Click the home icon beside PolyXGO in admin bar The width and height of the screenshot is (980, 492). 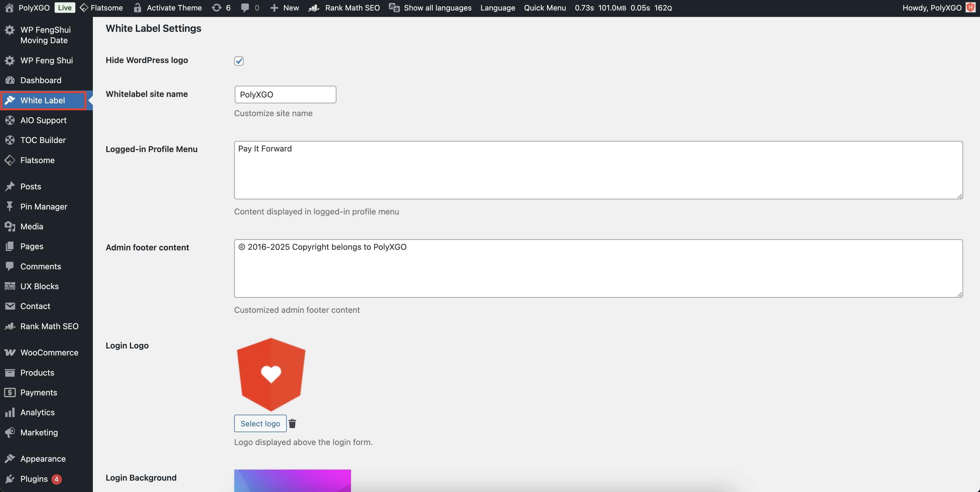click(x=10, y=8)
